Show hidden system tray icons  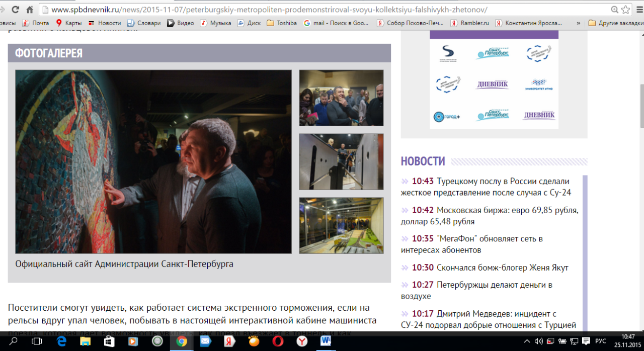(527, 342)
